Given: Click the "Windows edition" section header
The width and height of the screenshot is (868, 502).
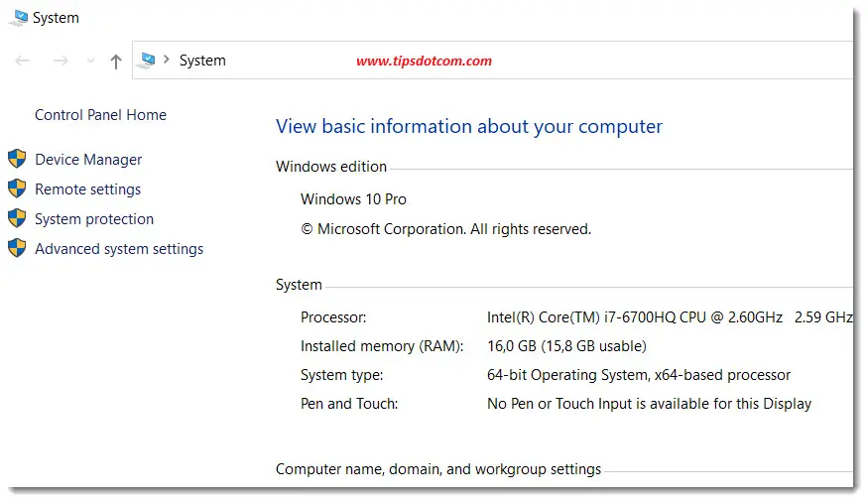Looking at the screenshot, I should (331, 167).
